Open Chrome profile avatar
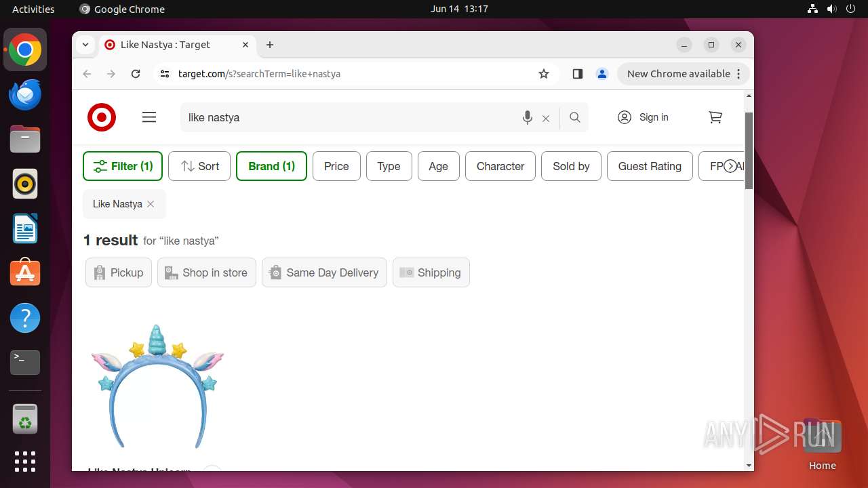 601,74
